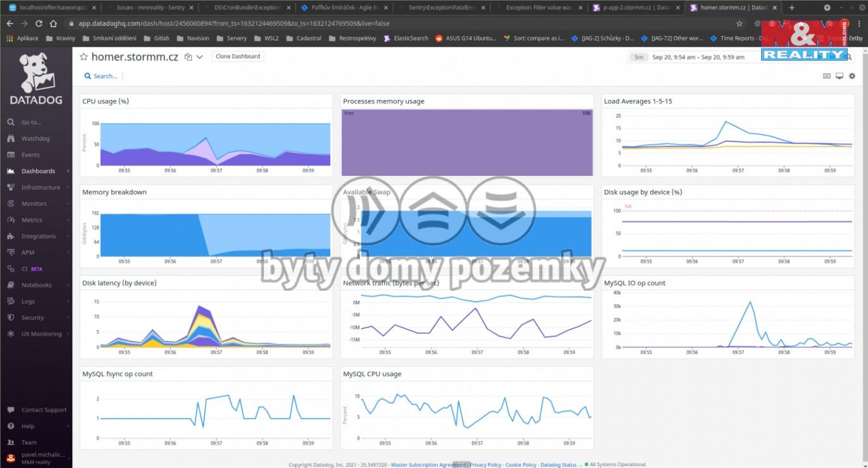This screenshot has width=868, height=468.
Task: Open the Metrics menu item in sidebar
Action: [32, 220]
